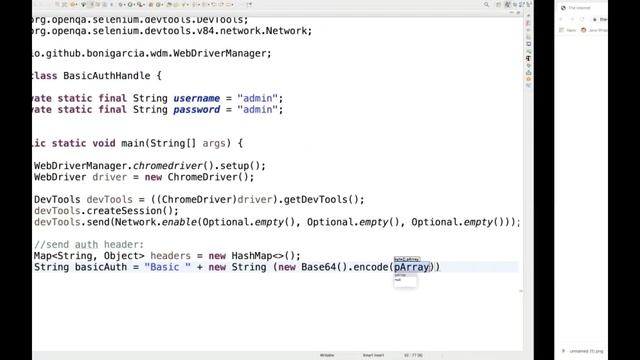The width and height of the screenshot is (640, 360).
Task: Pick 'null' from the content assist popup
Action: (398, 280)
